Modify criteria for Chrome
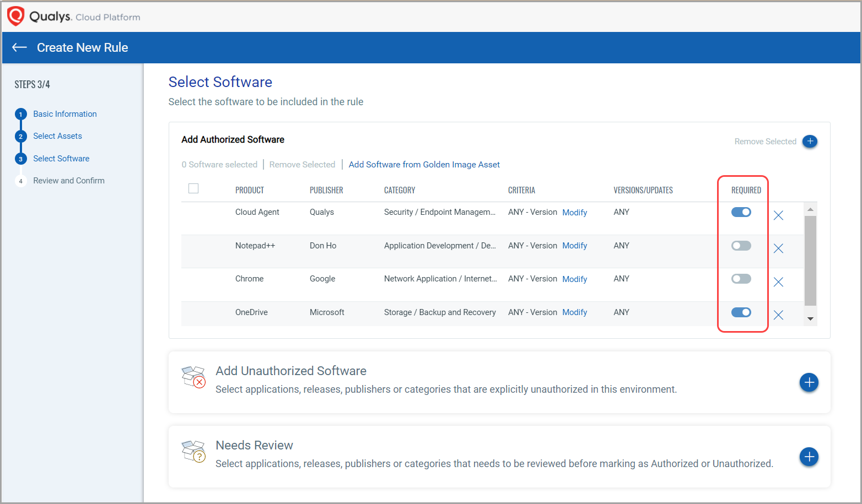 click(575, 279)
